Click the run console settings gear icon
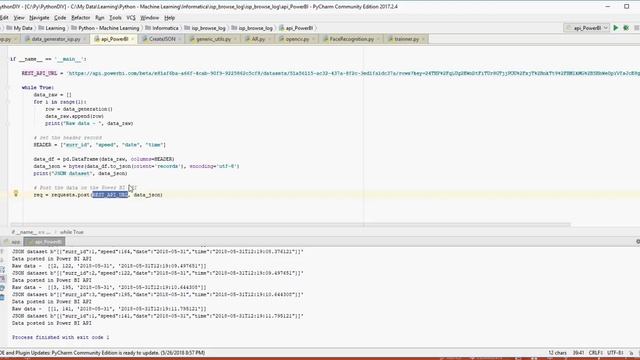 (638, 242)
